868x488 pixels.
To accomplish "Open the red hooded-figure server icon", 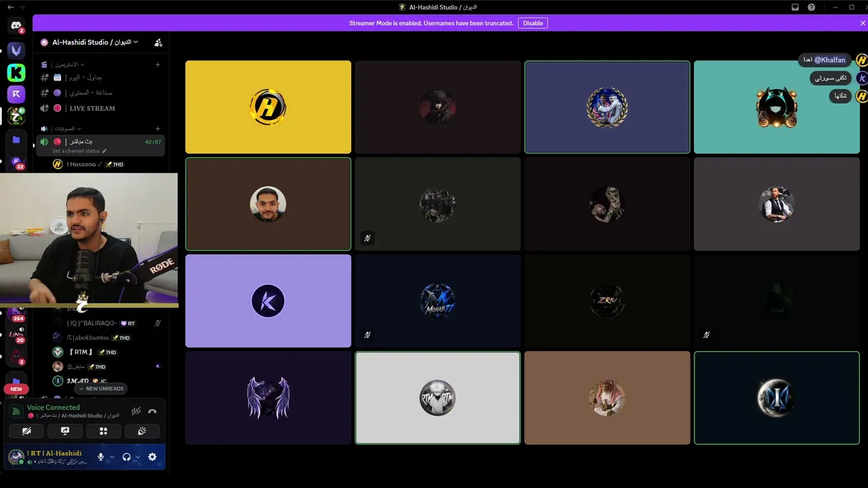I will tap(16, 357).
